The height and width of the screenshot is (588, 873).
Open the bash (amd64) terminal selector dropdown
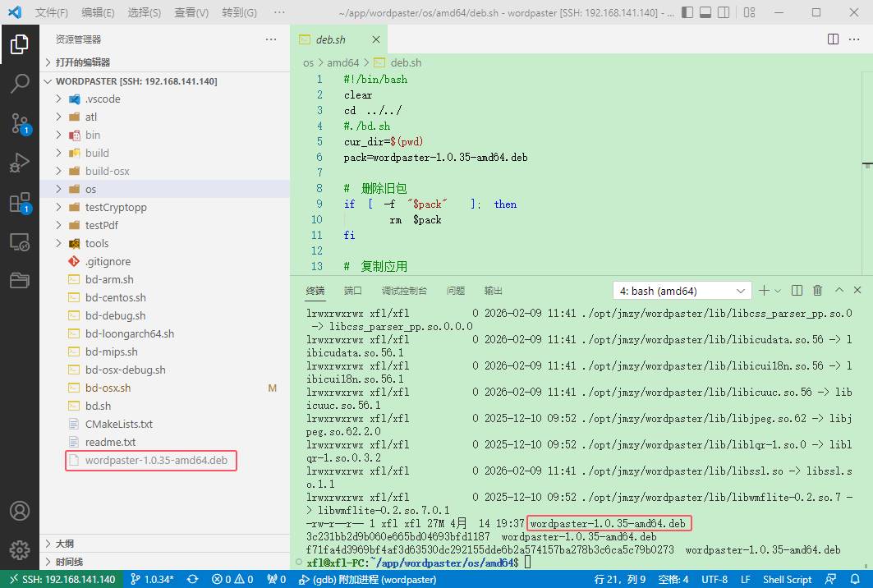pyautogui.click(x=682, y=291)
